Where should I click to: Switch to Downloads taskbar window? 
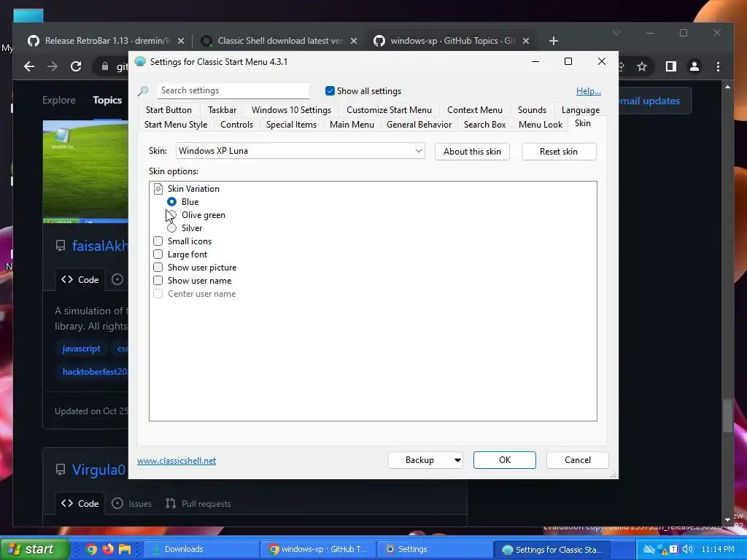(x=202, y=549)
